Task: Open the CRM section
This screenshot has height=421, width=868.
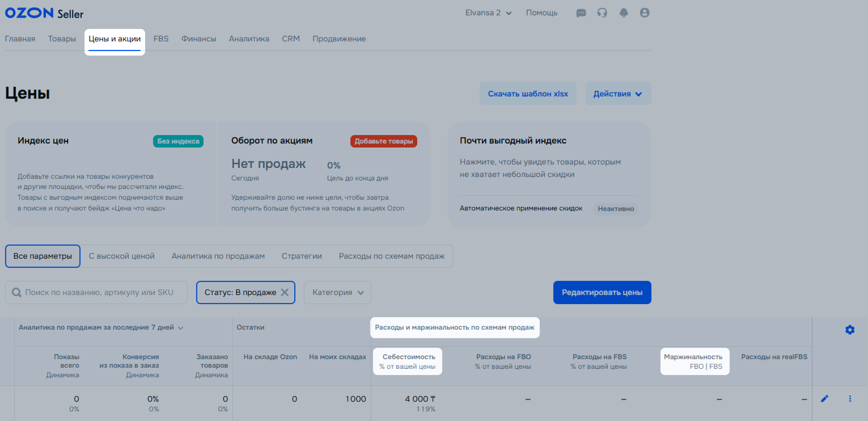Action: coord(291,39)
